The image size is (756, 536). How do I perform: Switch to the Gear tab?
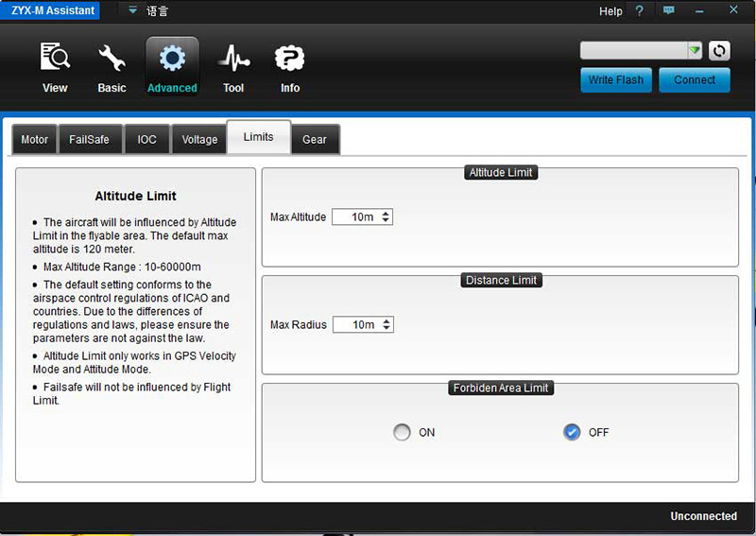[x=315, y=139]
